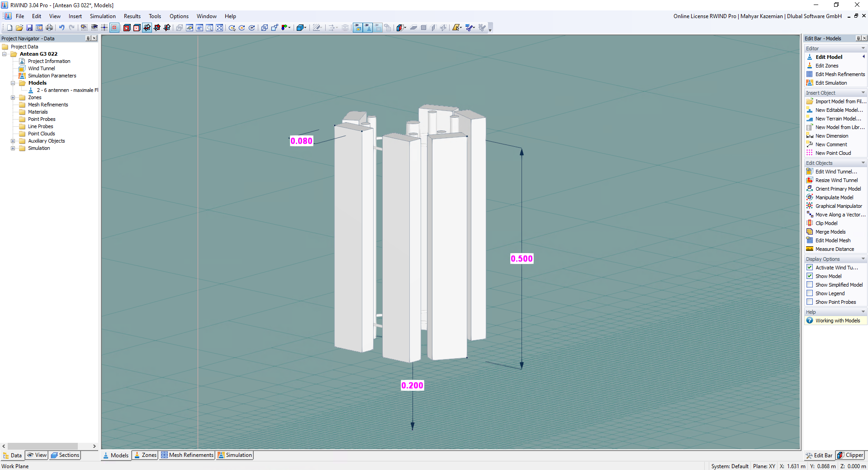
Task: Expand the Simulation folder node
Action: coord(13,148)
